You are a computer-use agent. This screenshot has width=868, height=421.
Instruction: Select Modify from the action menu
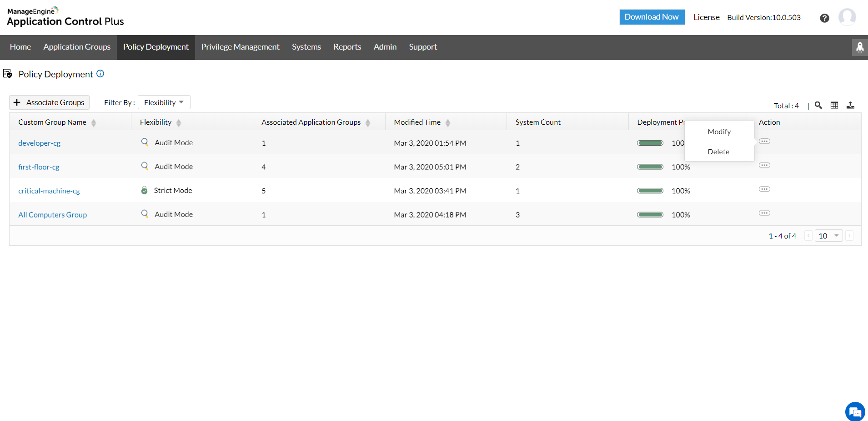click(719, 132)
